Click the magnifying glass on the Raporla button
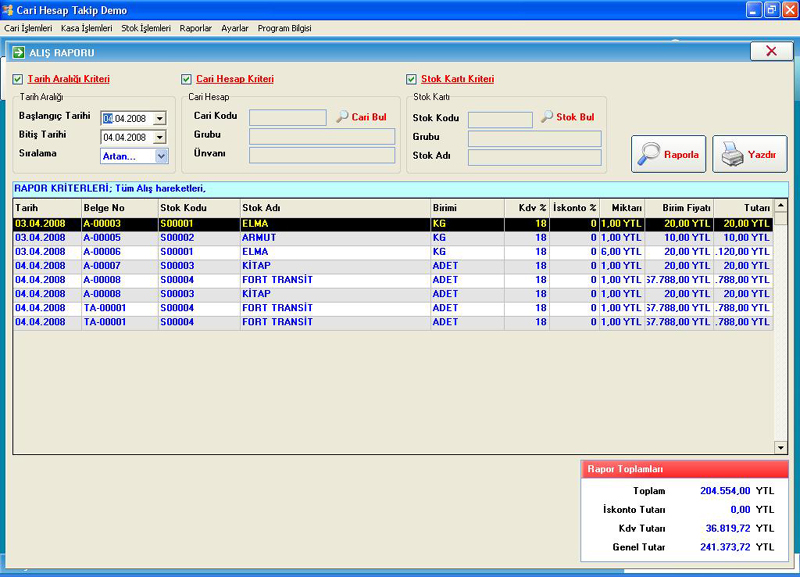Viewport: 800px width, 577px height. click(650, 154)
